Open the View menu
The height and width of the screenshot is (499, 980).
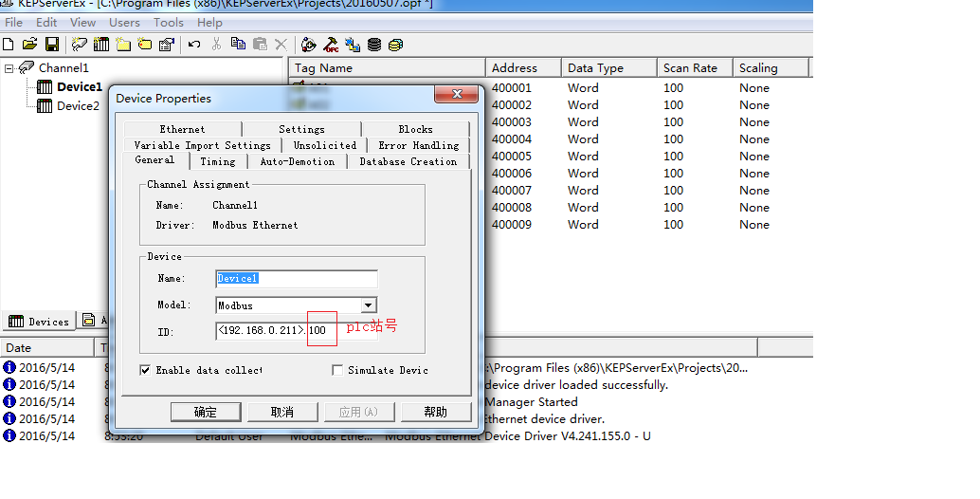coord(82,23)
